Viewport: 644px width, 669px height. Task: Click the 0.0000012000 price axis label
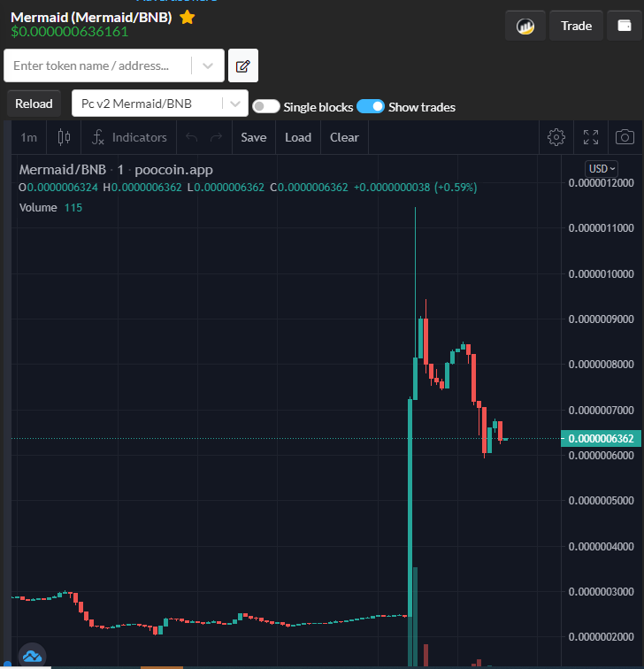(x=602, y=183)
